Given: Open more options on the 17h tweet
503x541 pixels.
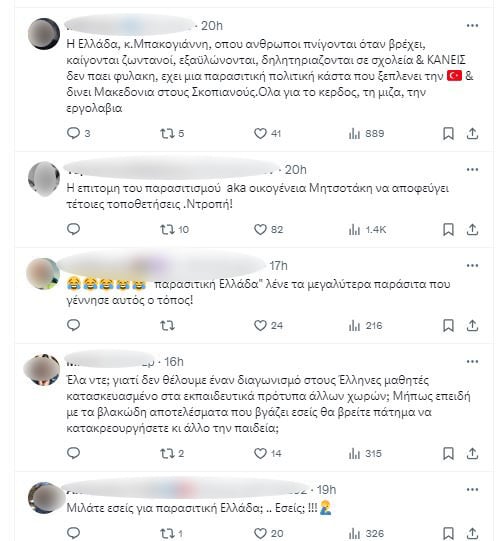Looking at the screenshot, I should [x=472, y=265].
